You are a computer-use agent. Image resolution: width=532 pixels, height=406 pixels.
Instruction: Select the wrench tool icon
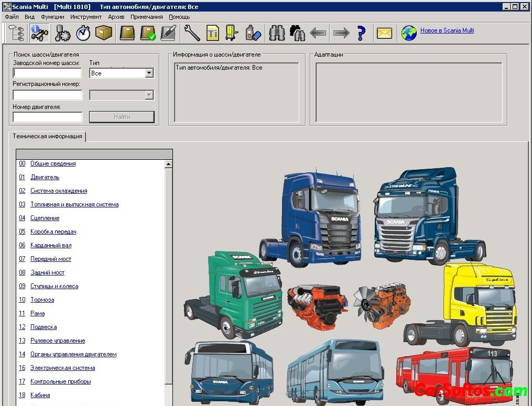(192, 33)
